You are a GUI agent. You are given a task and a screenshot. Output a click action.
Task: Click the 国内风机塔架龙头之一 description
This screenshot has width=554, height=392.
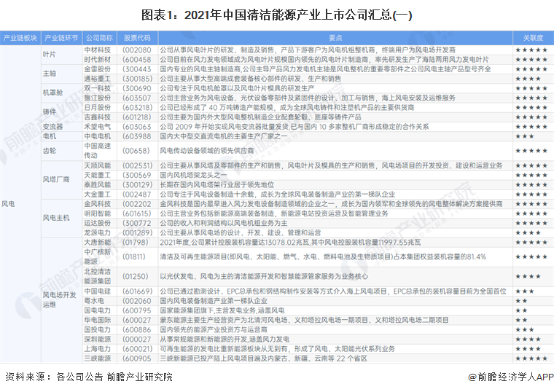(x=193, y=175)
